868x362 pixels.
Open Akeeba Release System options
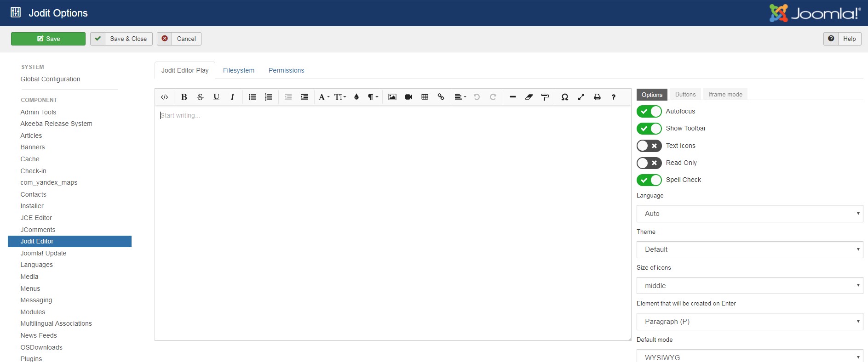click(57, 124)
